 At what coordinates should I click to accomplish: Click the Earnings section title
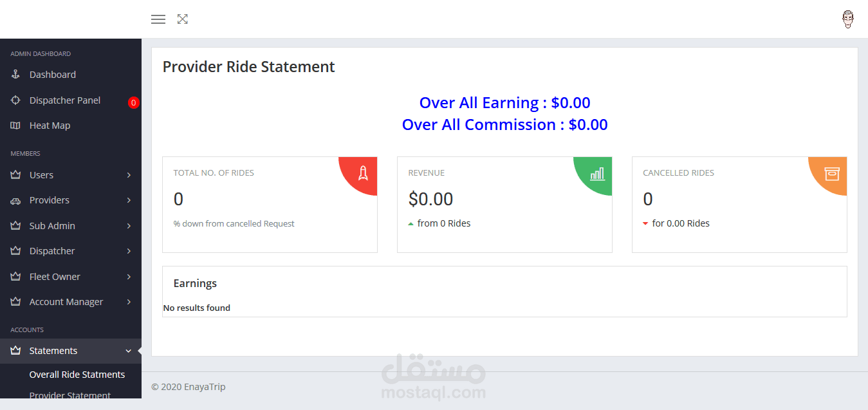(x=196, y=283)
